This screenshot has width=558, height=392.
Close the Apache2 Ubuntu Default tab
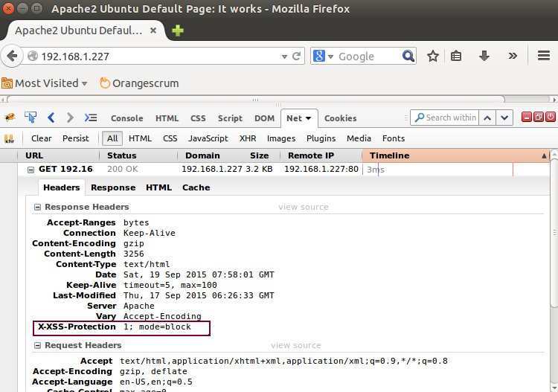pyautogui.click(x=153, y=30)
